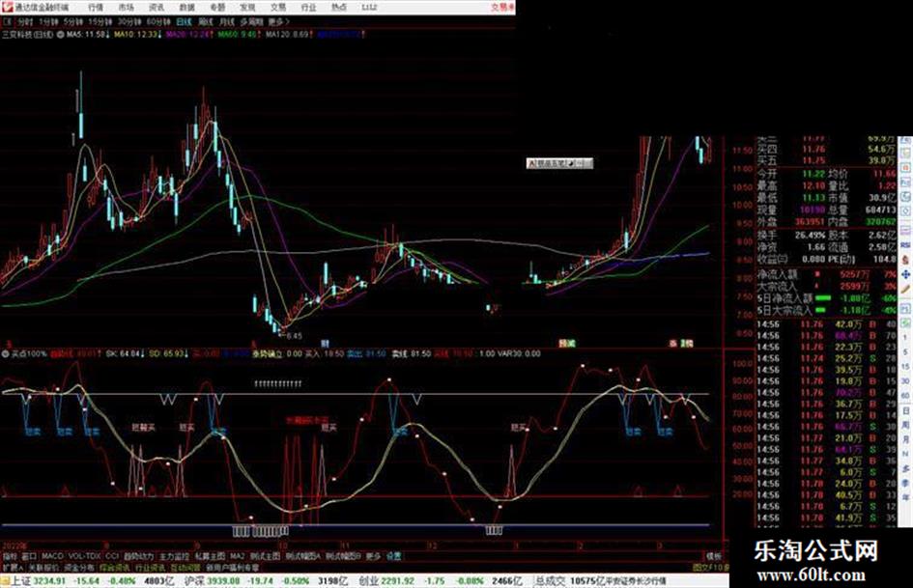
Task: Expand the 扩展 panel toggle
Action: (13, 567)
